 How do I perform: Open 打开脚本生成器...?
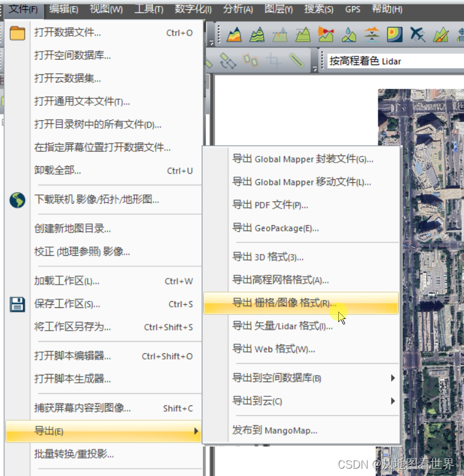[x=103, y=379]
